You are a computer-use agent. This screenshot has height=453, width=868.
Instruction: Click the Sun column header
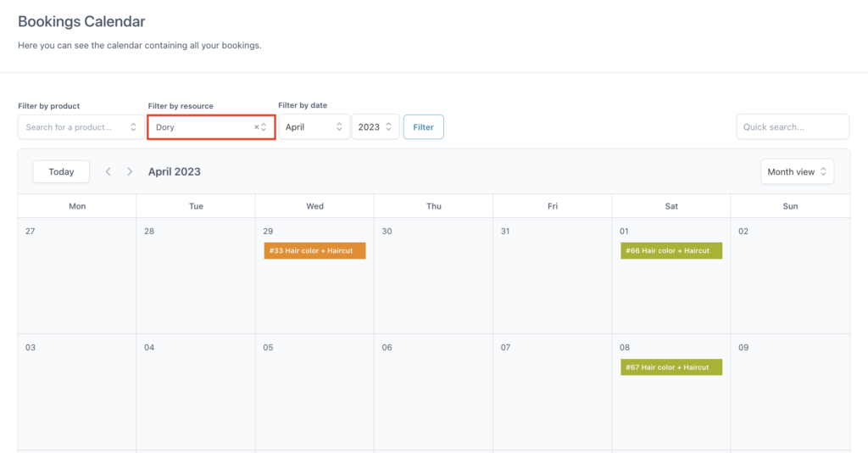(x=790, y=206)
